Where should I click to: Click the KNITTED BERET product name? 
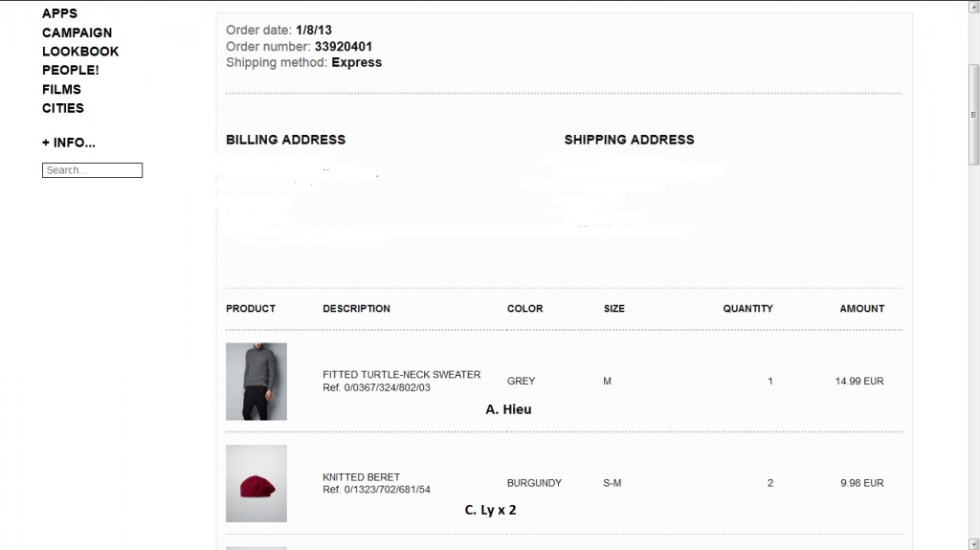(362, 476)
